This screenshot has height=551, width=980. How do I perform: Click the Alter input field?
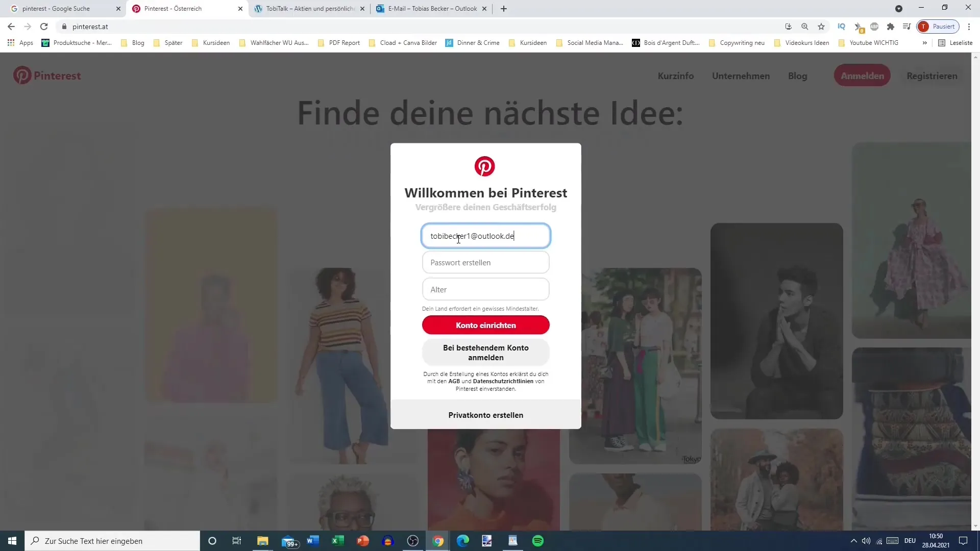tap(486, 289)
